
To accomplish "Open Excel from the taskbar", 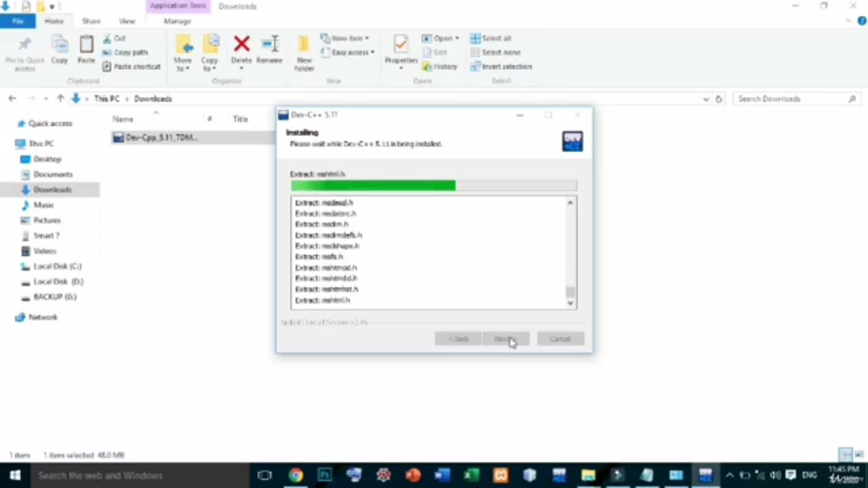I will (471, 475).
